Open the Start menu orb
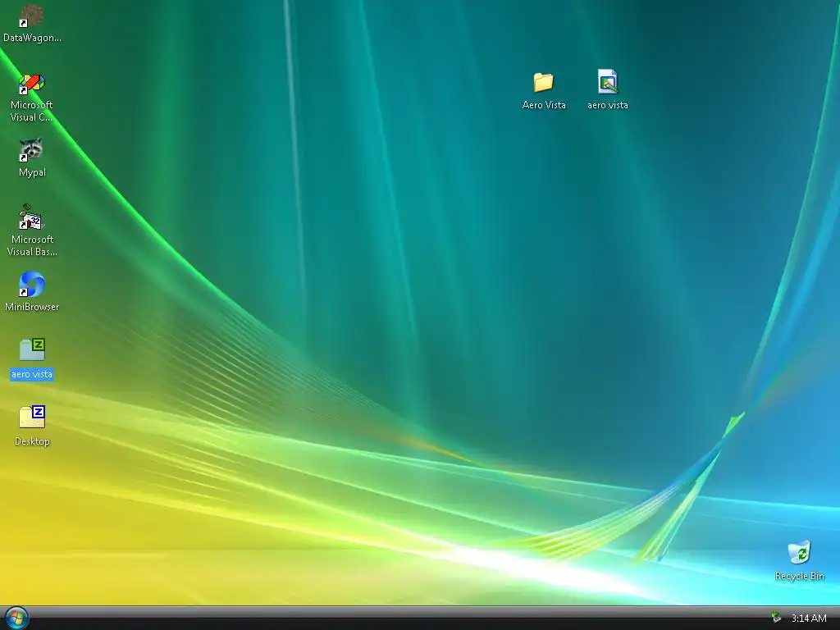Screen dimensions: 840x630 click(16, 618)
